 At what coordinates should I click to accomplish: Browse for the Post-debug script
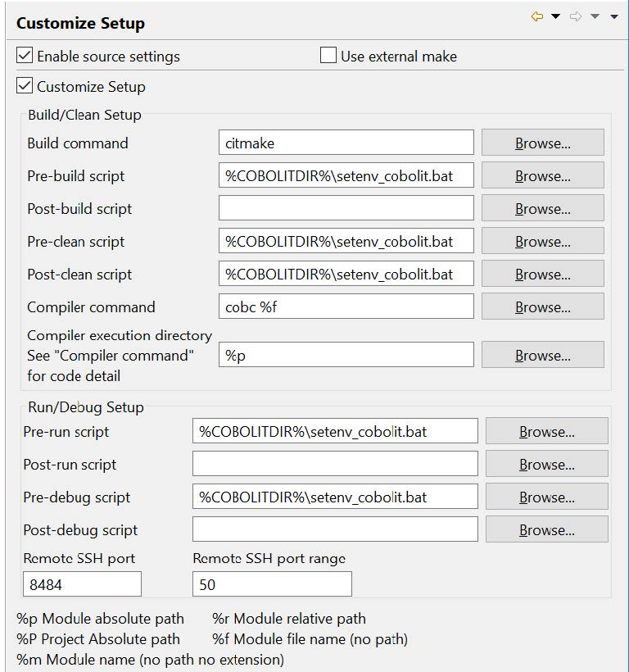[546, 529]
